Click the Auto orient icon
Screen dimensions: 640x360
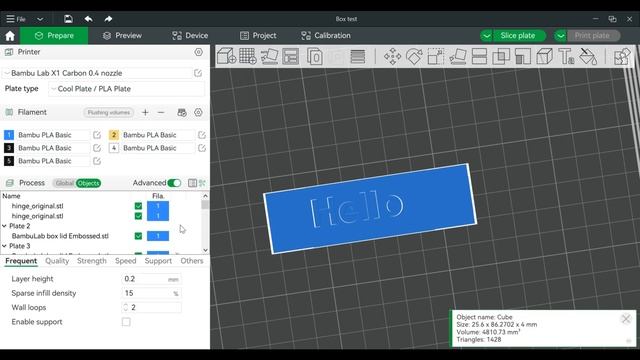pos(269,56)
